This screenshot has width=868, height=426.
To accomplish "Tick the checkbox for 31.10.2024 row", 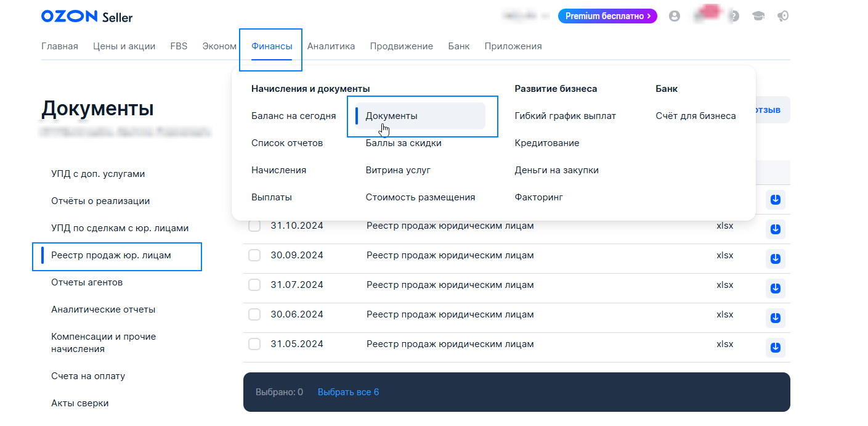I will [254, 226].
